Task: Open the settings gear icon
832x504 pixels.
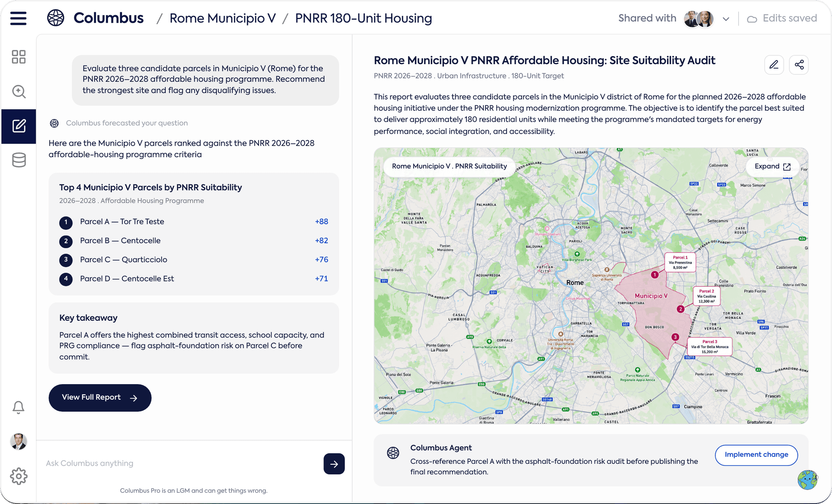Action: tap(19, 476)
